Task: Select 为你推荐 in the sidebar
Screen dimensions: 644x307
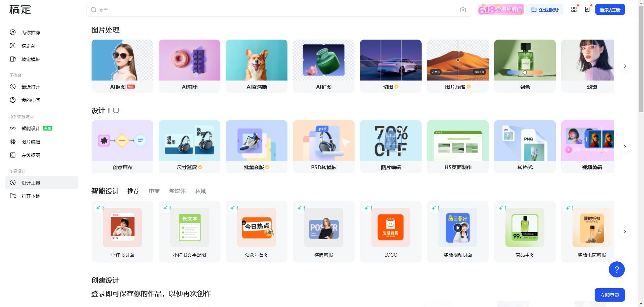Action: 31,32
